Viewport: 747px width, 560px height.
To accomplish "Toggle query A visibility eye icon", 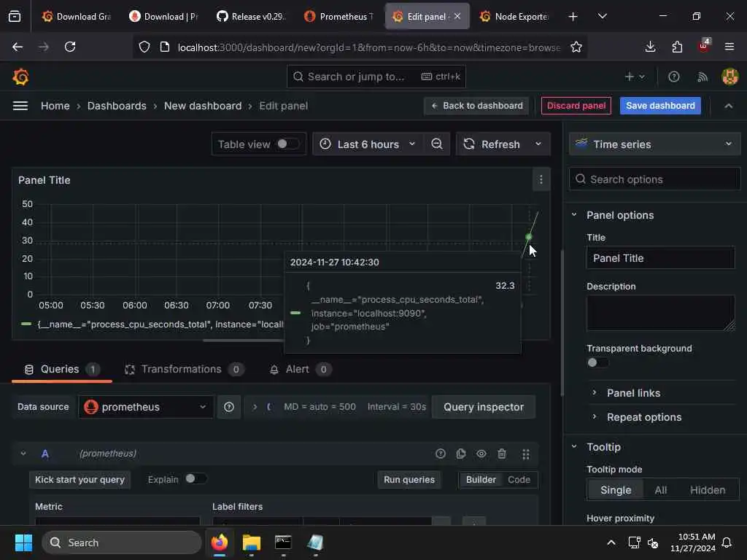I will click(x=481, y=454).
